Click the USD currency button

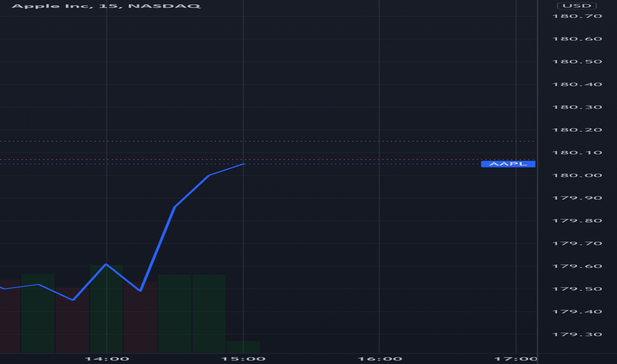coord(577,6)
